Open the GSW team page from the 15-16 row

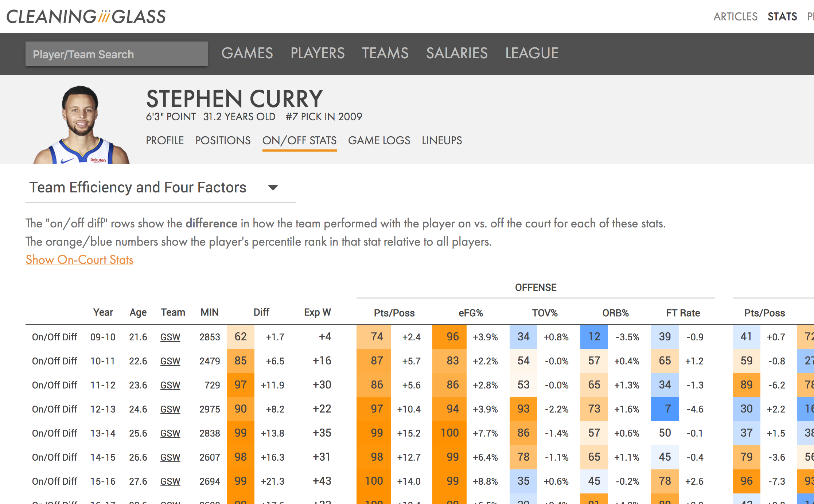170,481
